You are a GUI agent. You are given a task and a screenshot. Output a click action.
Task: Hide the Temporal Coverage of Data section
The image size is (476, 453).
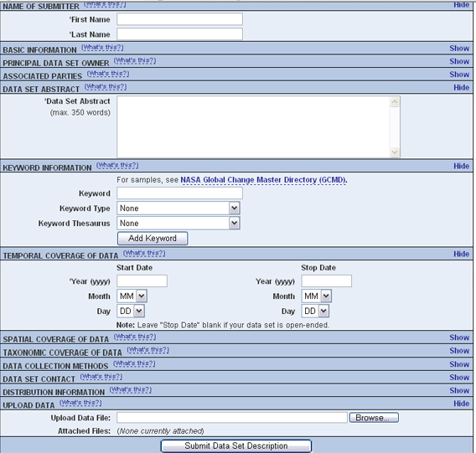tap(461, 254)
